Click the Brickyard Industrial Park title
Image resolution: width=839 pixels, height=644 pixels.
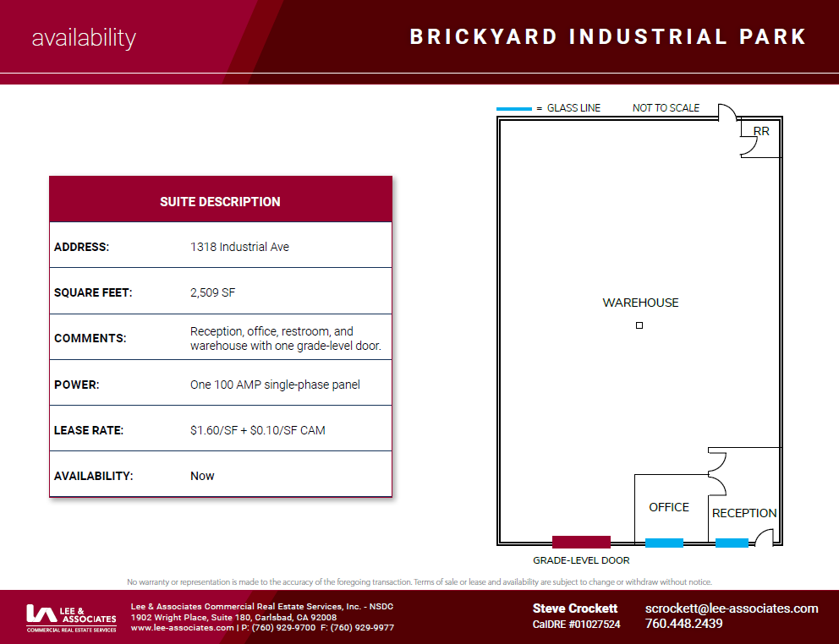608,37
